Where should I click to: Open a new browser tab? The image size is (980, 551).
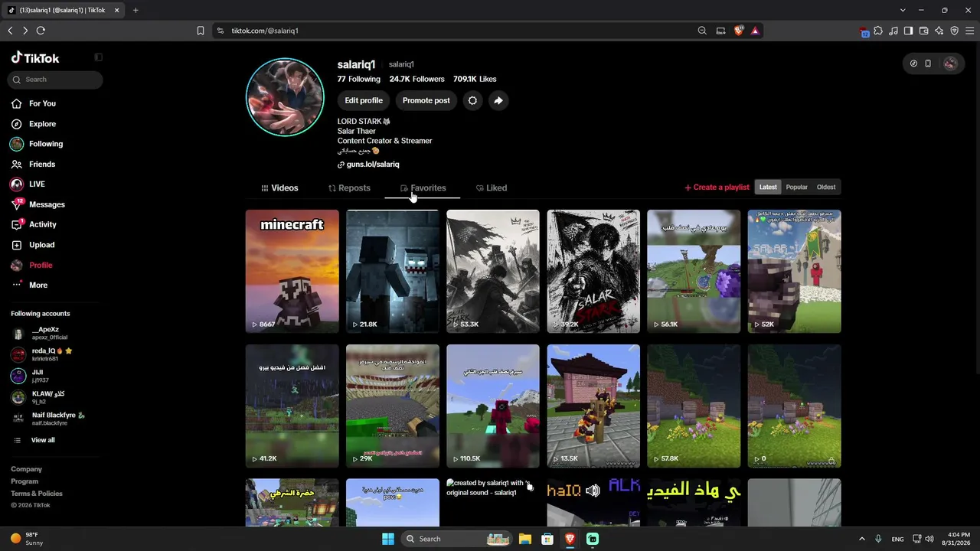coord(136,10)
